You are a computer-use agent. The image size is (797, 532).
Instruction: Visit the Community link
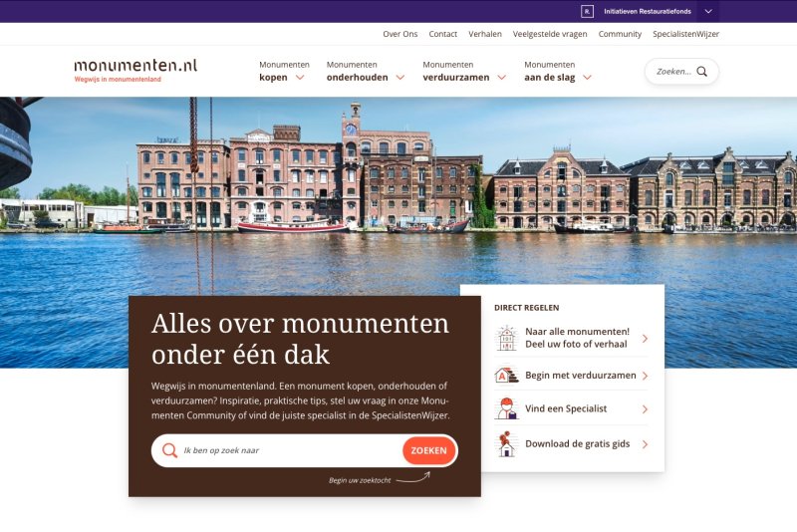click(620, 34)
